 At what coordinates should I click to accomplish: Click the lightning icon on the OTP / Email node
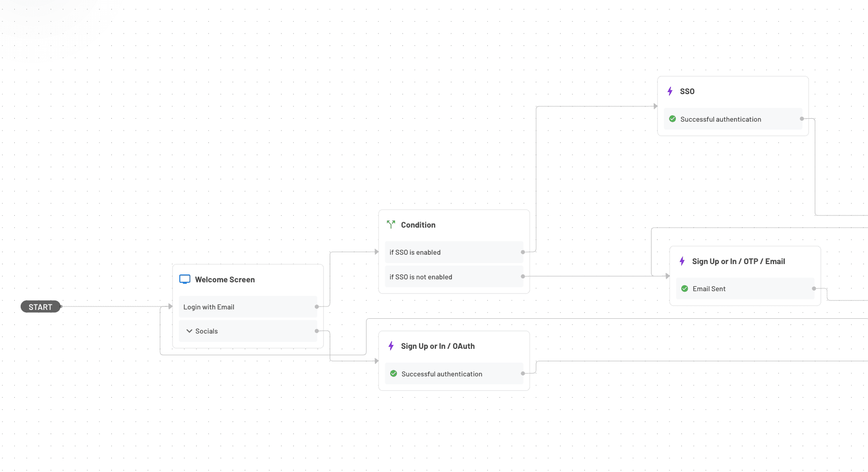(682, 261)
